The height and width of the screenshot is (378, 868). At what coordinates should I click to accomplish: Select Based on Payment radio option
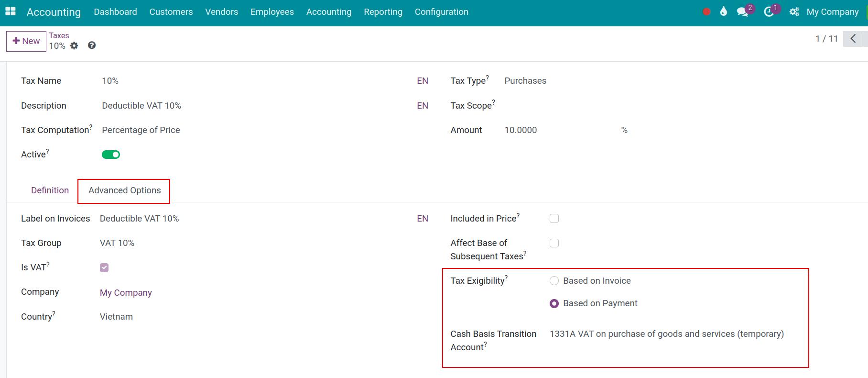[554, 303]
